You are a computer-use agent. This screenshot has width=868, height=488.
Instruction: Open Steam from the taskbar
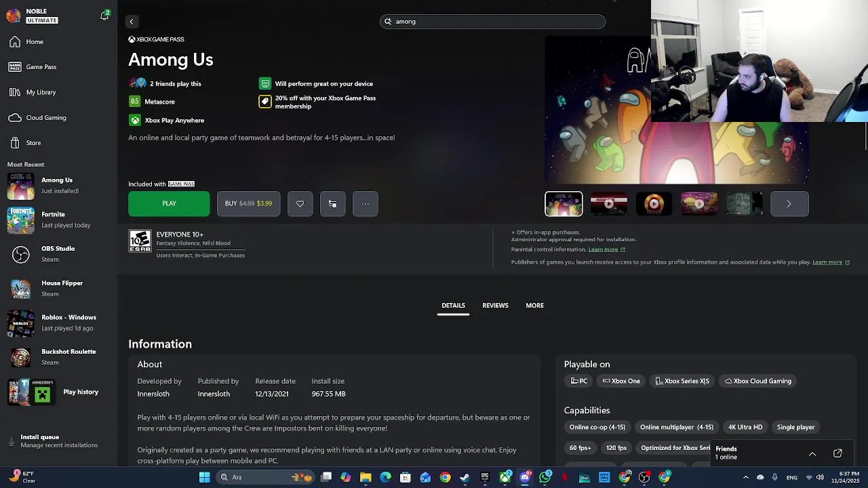465,478
